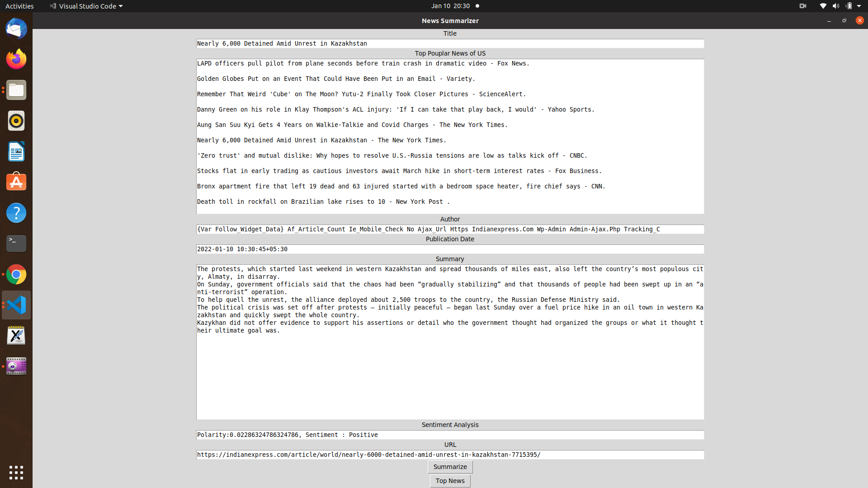The width and height of the screenshot is (868, 488).
Task: Switch to Visual Studio Code icon
Action: point(16,305)
